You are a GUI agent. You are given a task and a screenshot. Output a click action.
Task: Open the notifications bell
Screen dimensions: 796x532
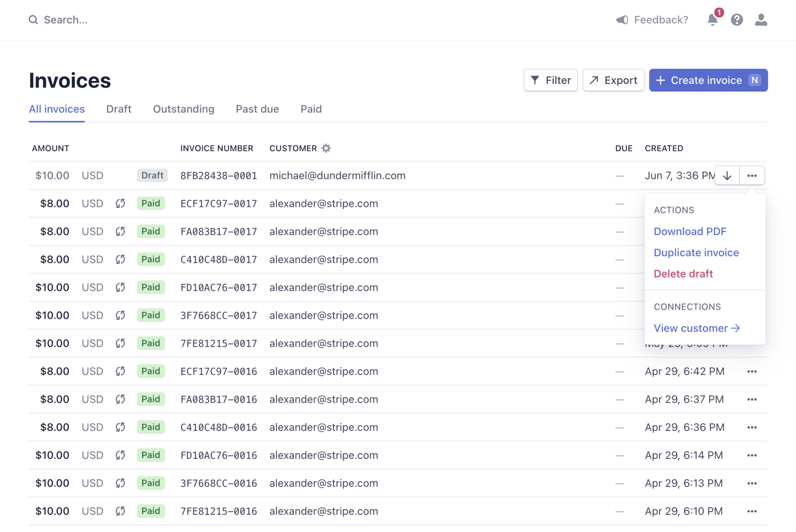(712, 20)
